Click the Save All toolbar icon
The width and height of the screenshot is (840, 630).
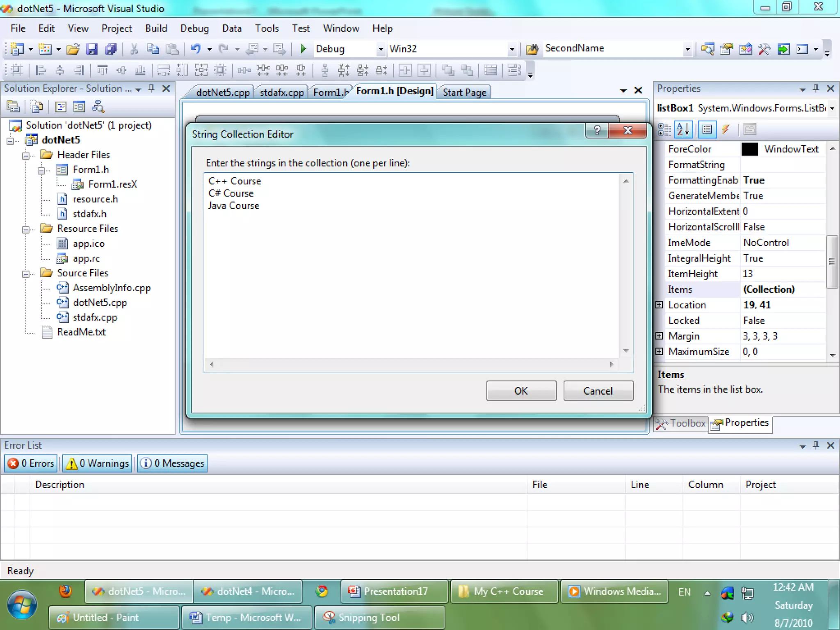[111, 49]
